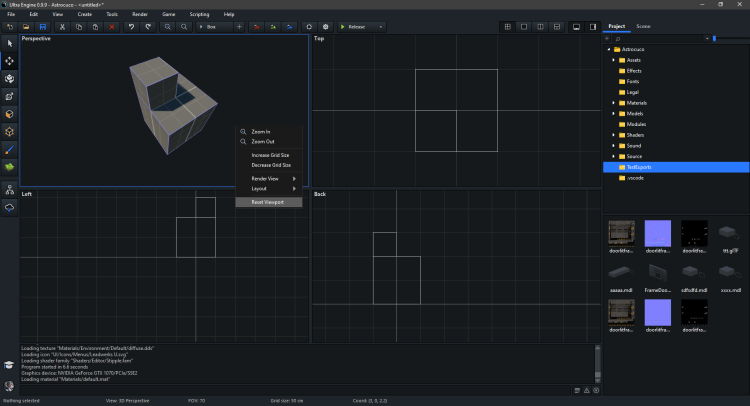Select the arrow pointer tool in left sidebar
The height and width of the screenshot is (406, 750).
[x=10, y=44]
